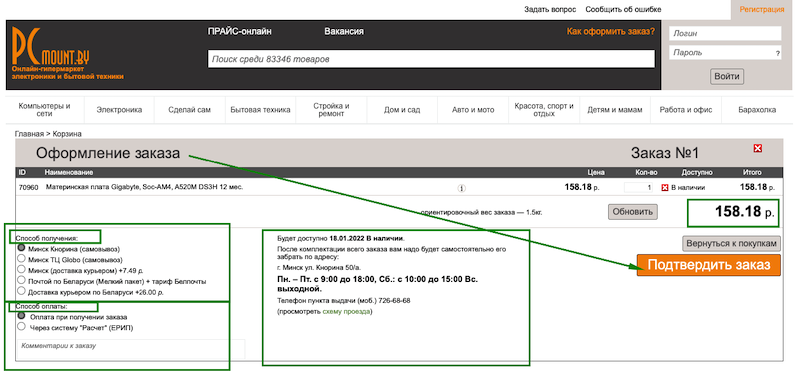Open Дом и сад category

(402, 110)
